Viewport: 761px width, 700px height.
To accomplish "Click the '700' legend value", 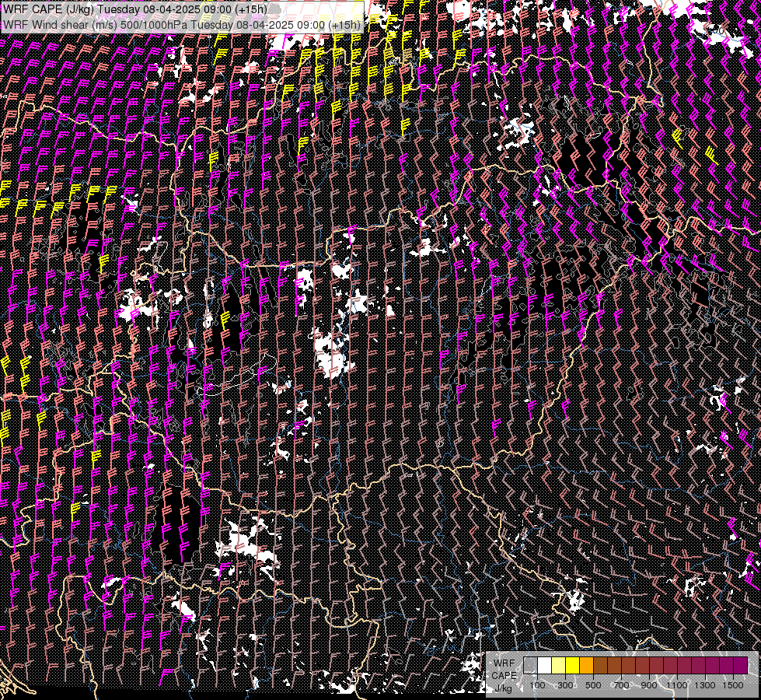I will pyautogui.click(x=621, y=685).
